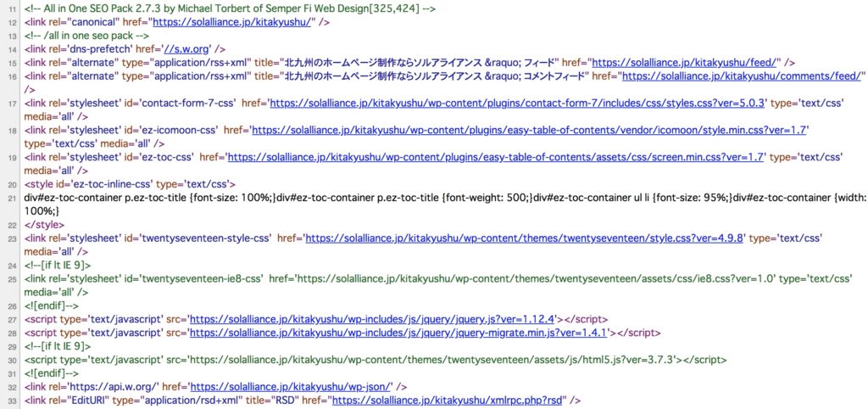Open easy-table-of-contents screen.min.css link
The height and width of the screenshot is (409, 868).
tap(496, 157)
